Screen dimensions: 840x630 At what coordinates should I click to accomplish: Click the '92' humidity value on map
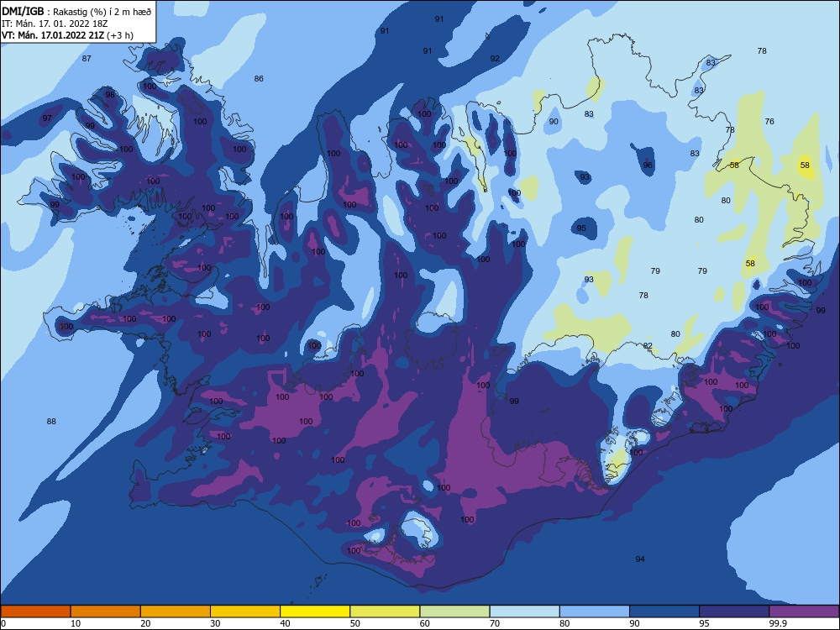point(495,59)
